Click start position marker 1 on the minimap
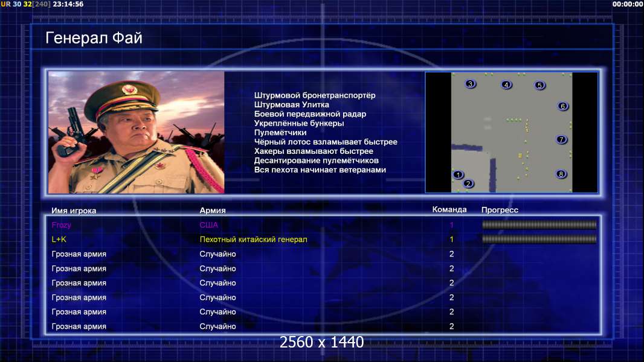This screenshot has width=644, height=362. pos(459,174)
